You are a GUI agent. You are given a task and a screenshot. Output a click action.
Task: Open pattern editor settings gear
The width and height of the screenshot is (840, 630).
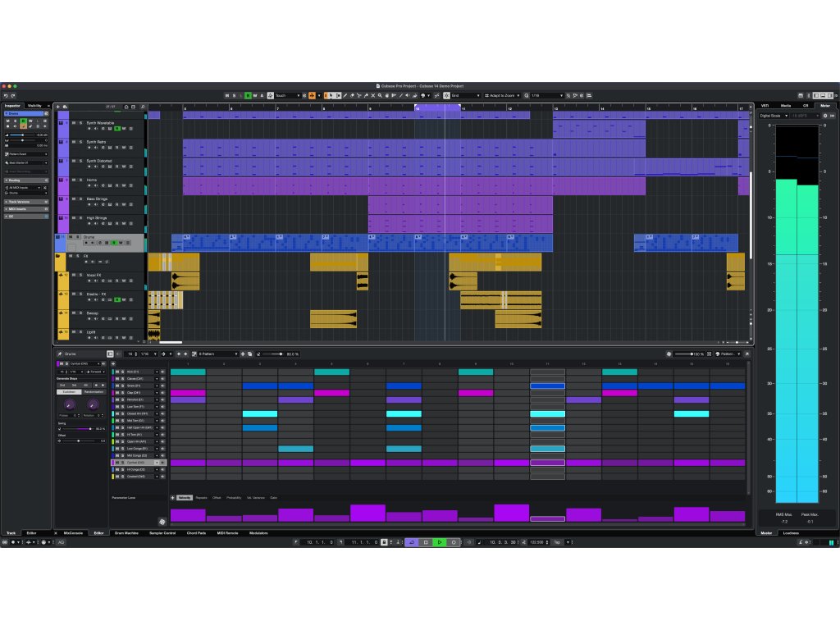(669, 354)
